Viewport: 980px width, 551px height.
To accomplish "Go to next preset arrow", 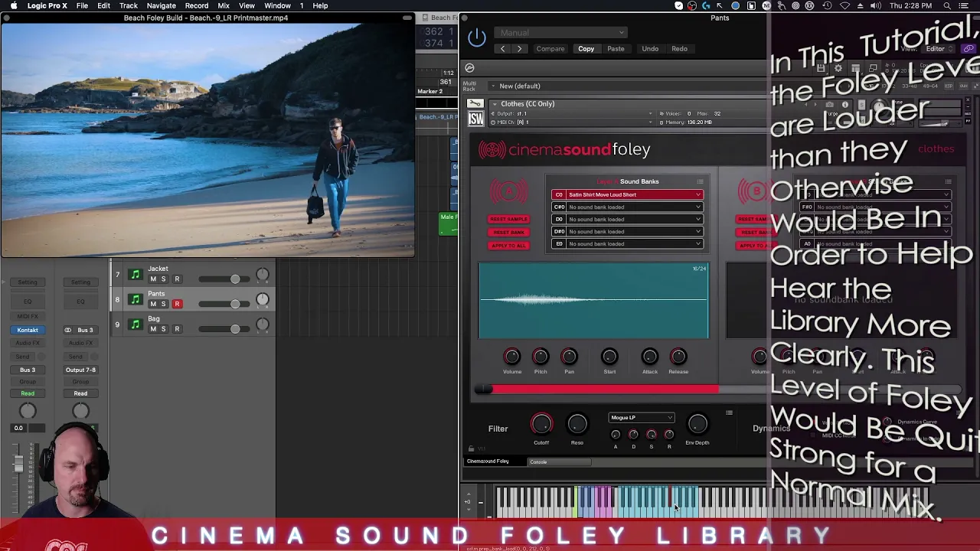I will 519,49.
